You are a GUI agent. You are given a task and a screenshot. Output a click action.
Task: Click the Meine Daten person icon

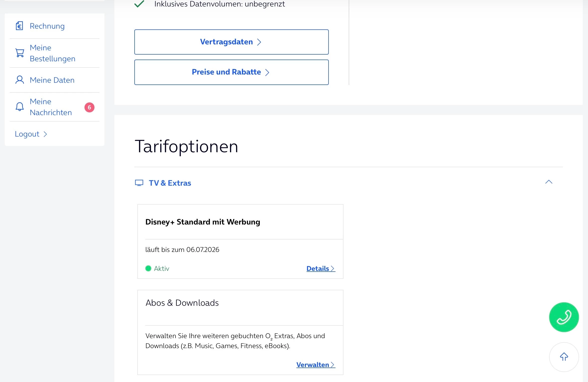click(x=20, y=80)
